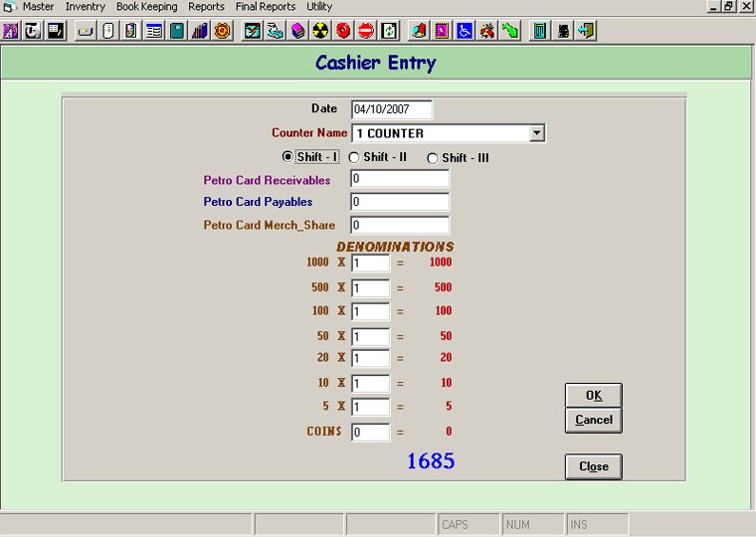The width and height of the screenshot is (756, 537).
Task: Click the Petro Card Receivables field
Action: click(400, 179)
